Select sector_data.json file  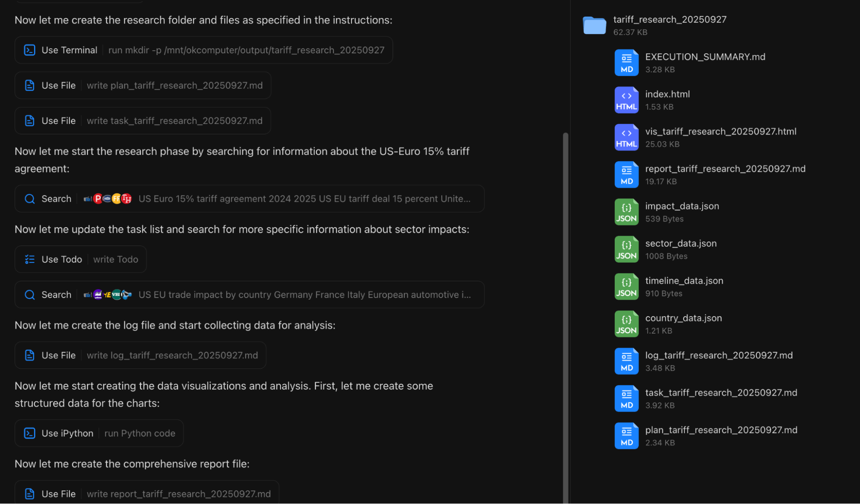[x=681, y=243]
